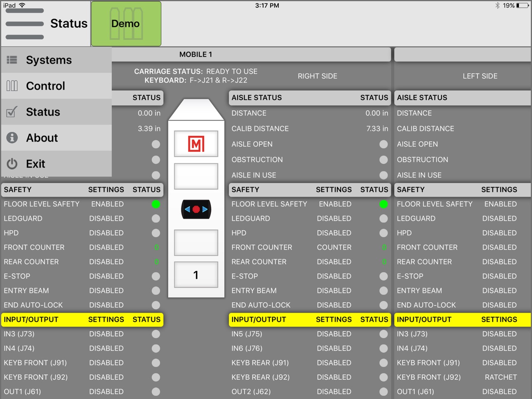Tap the Status checkmark icon
Screen dimensions: 532x399
click(12, 112)
